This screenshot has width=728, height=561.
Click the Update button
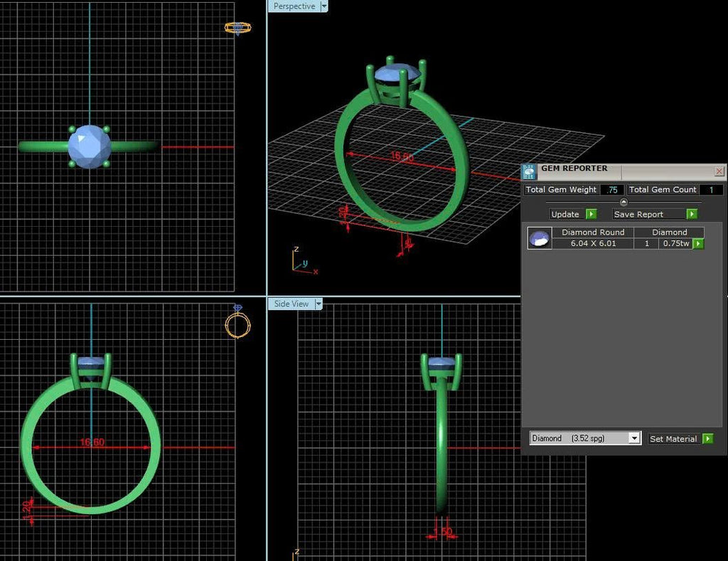click(x=565, y=214)
